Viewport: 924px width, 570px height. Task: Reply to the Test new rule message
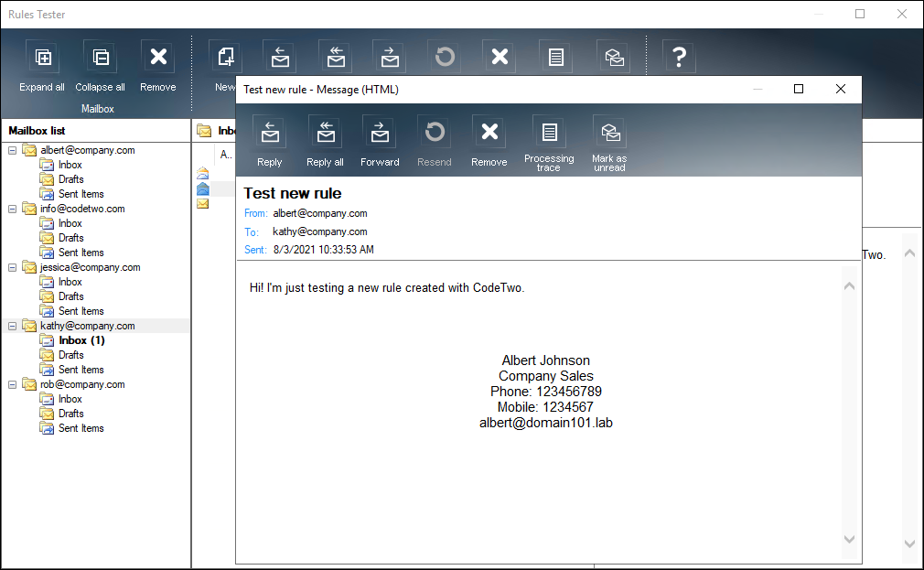(270, 142)
